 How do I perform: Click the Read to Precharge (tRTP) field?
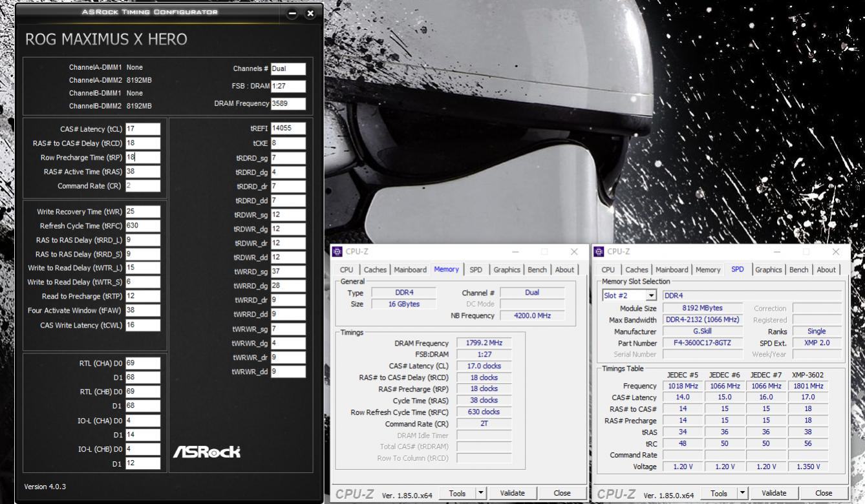pyautogui.click(x=143, y=296)
